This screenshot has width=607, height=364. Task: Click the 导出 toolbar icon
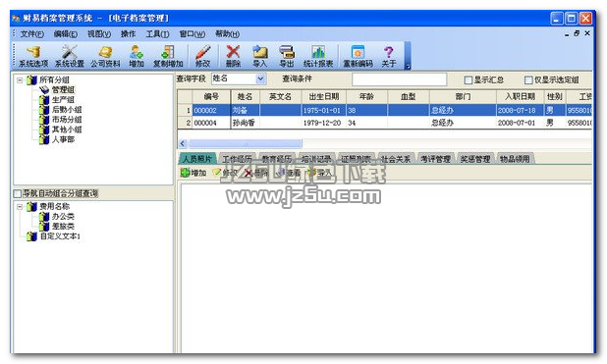pos(287,57)
